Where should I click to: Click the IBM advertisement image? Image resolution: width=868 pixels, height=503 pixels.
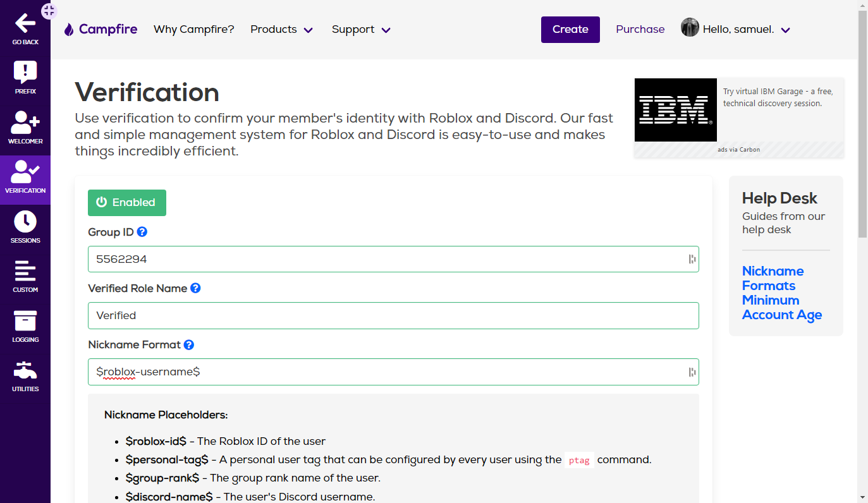676,110
